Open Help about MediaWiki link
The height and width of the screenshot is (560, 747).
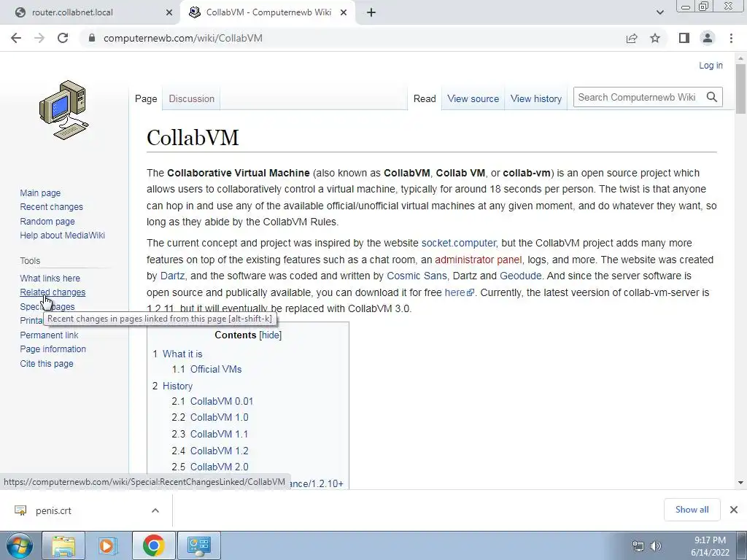pos(63,235)
